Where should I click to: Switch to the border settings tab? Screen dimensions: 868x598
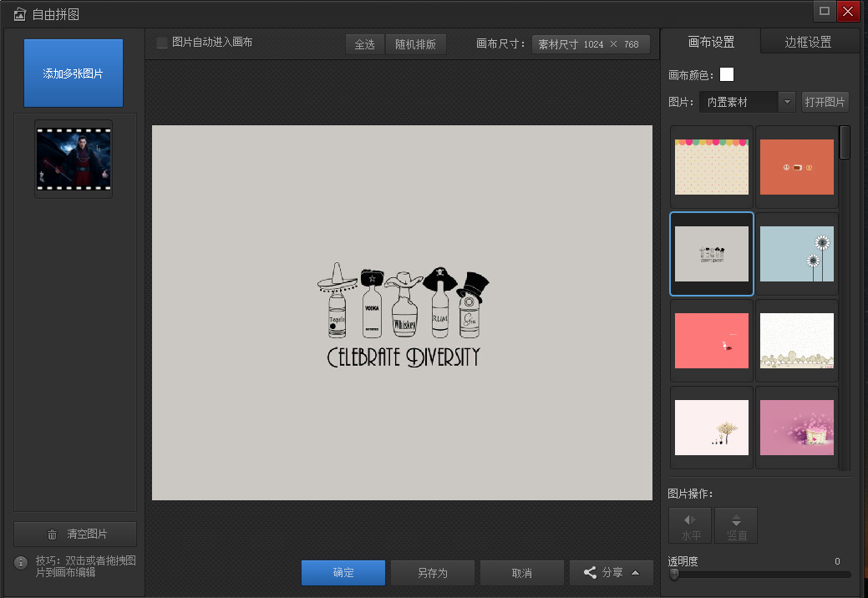(808, 42)
